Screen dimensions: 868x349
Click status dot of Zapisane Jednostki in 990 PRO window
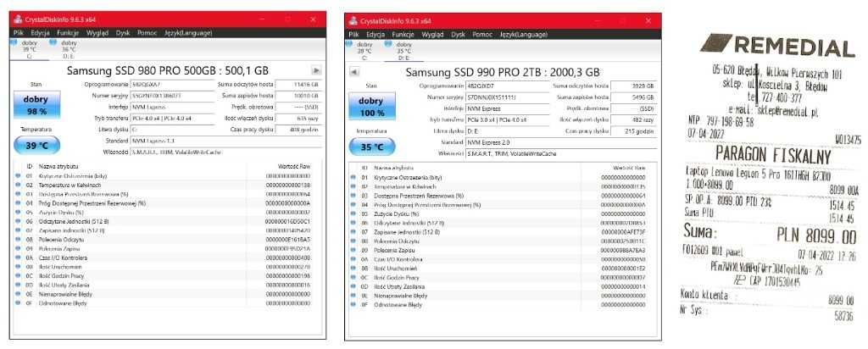click(353, 232)
